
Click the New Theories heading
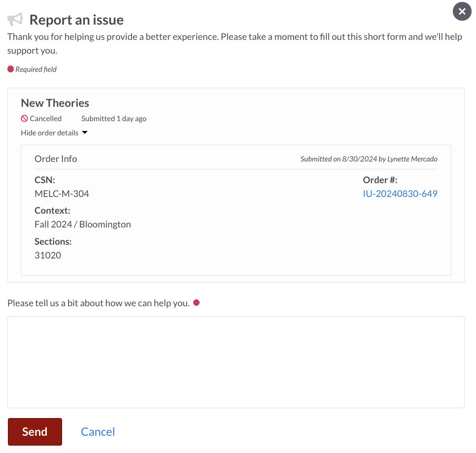click(55, 103)
